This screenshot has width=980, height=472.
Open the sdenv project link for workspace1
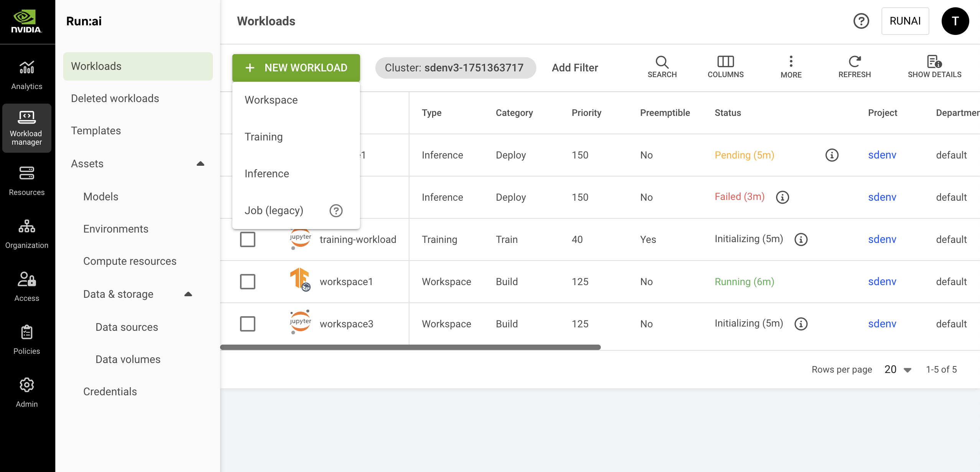pyautogui.click(x=882, y=282)
